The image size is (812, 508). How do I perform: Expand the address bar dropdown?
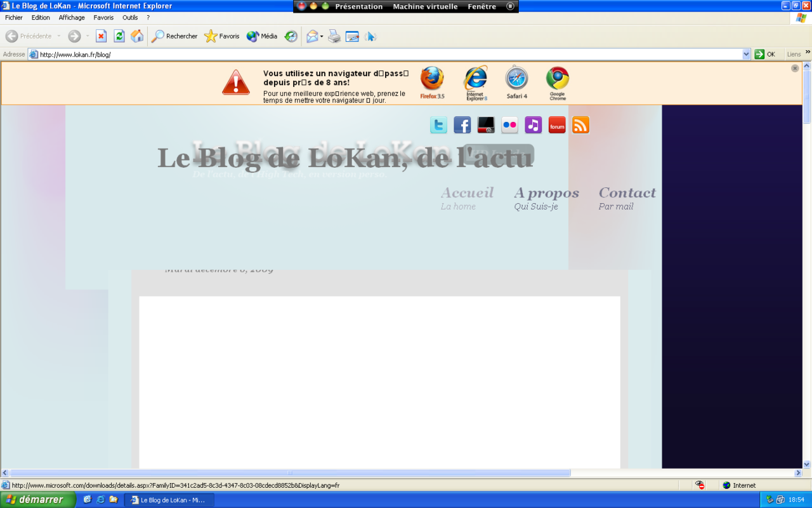(746, 55)
